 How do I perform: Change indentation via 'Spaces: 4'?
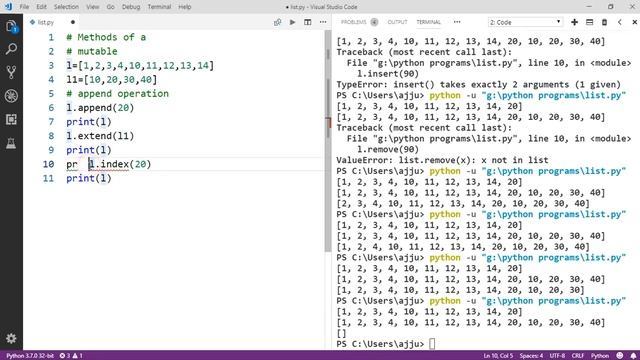[x=531, y=356]
